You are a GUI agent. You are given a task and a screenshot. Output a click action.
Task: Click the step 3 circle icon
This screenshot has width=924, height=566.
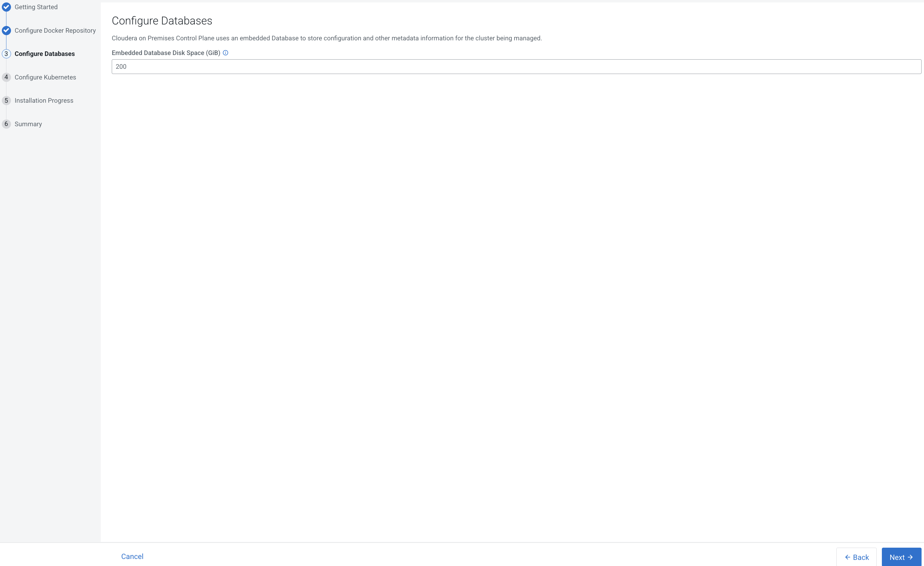click(x=6, y=54)
